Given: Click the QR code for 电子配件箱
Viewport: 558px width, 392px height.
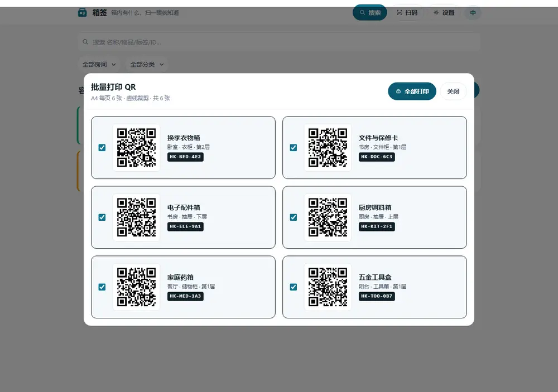Looking at the screenshot, I should [136, 217].
